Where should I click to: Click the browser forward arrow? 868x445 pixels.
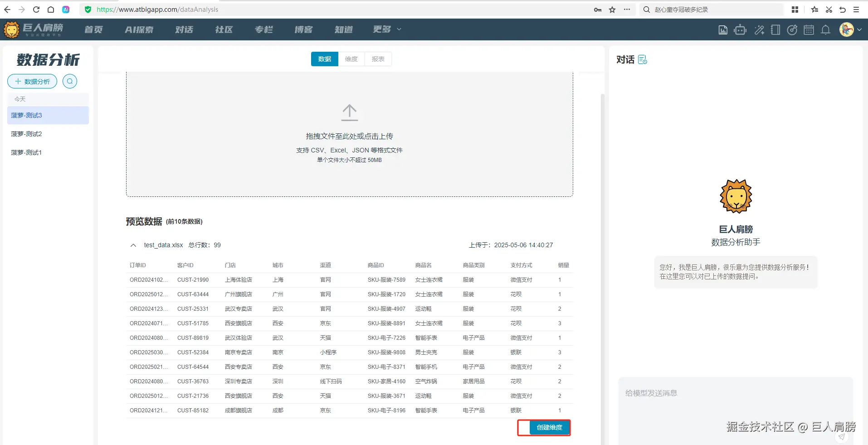(22, 10)
